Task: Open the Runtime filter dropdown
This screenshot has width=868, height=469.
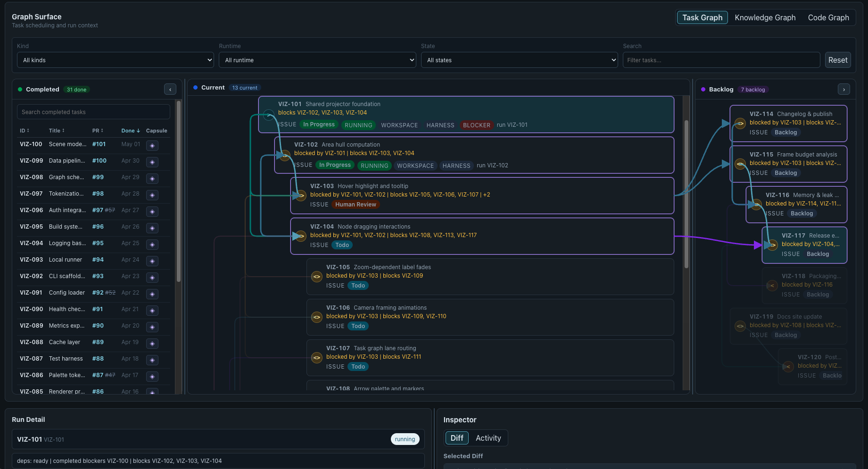Action: [317, 60]
